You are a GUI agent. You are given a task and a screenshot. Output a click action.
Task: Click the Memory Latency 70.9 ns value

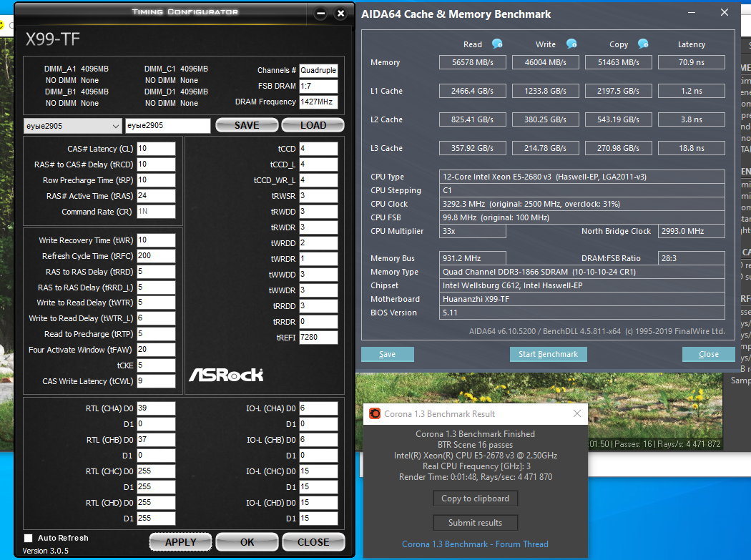coord(692,62)
